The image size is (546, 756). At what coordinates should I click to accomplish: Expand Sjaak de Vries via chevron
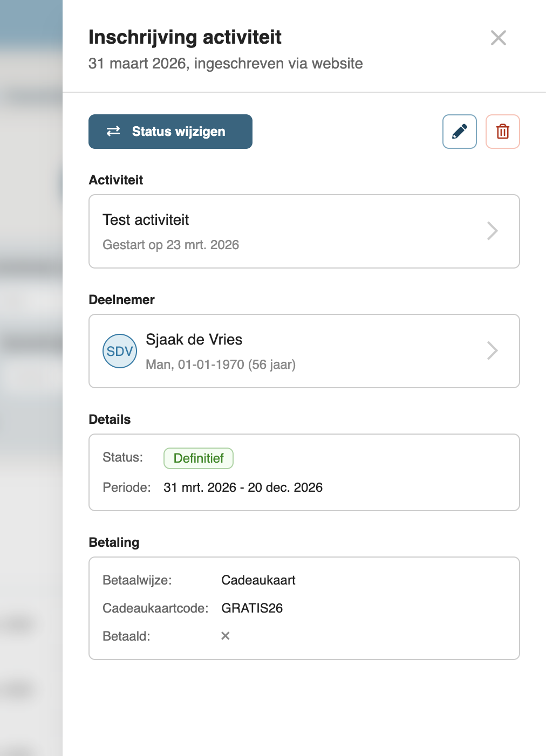pos(492,351)
